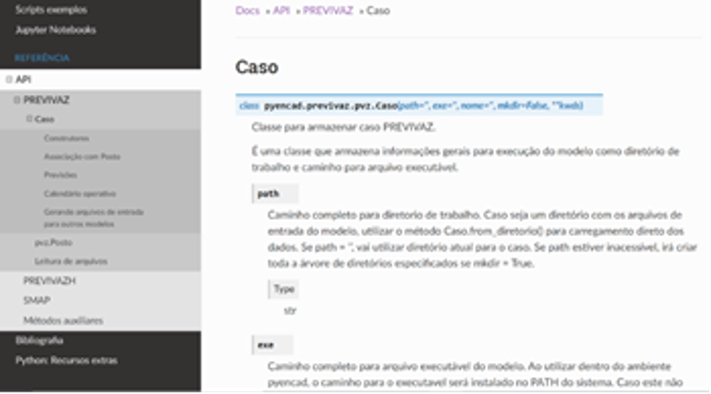Open Python: Recursos extras sidebar entry
711x394 pixels.
tap(66, 360)
